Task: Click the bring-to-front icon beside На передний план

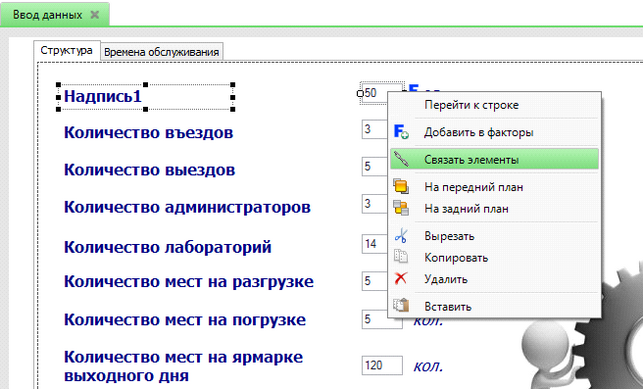Action: (x=401, y=186)
